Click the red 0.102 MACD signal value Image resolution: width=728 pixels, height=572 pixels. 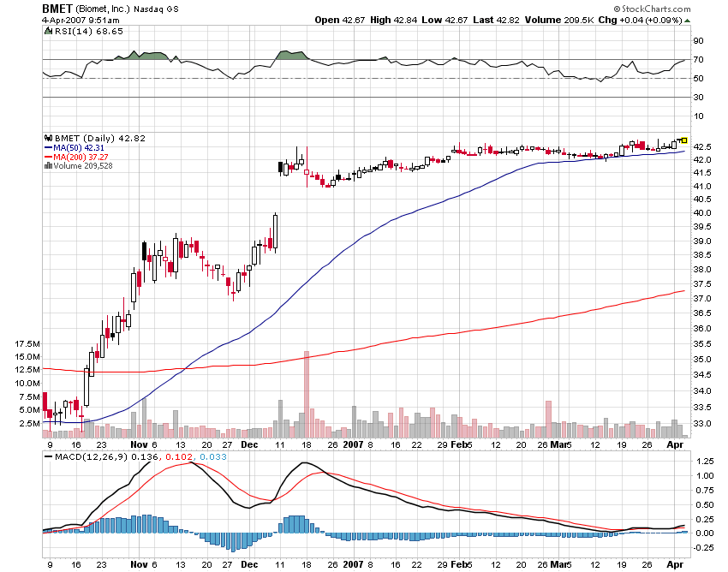[x=179, y=457]
